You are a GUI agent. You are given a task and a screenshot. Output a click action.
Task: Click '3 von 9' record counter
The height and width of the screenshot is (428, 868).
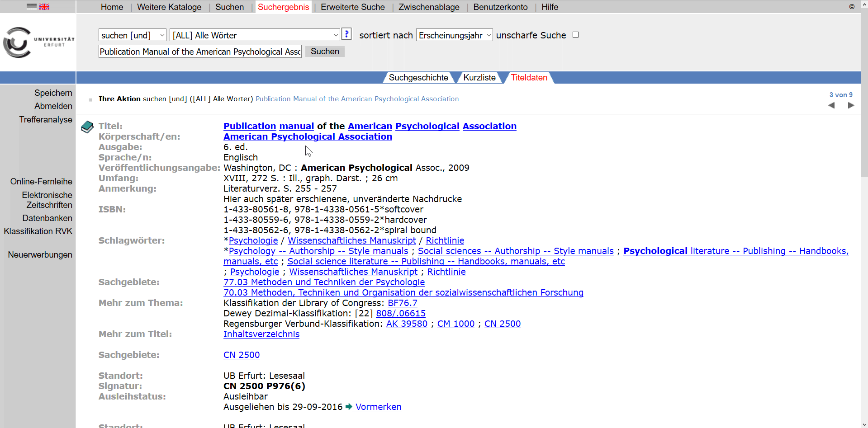841,95
